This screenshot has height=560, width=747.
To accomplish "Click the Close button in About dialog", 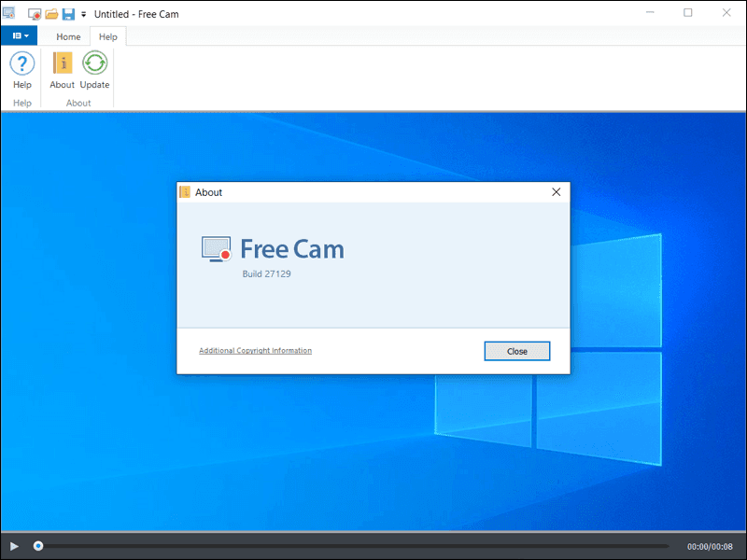I will point(517,351).
